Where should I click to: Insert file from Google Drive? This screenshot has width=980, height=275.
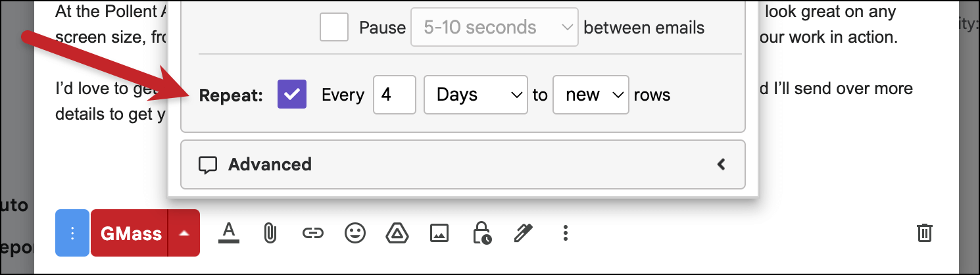coord(397,233)
